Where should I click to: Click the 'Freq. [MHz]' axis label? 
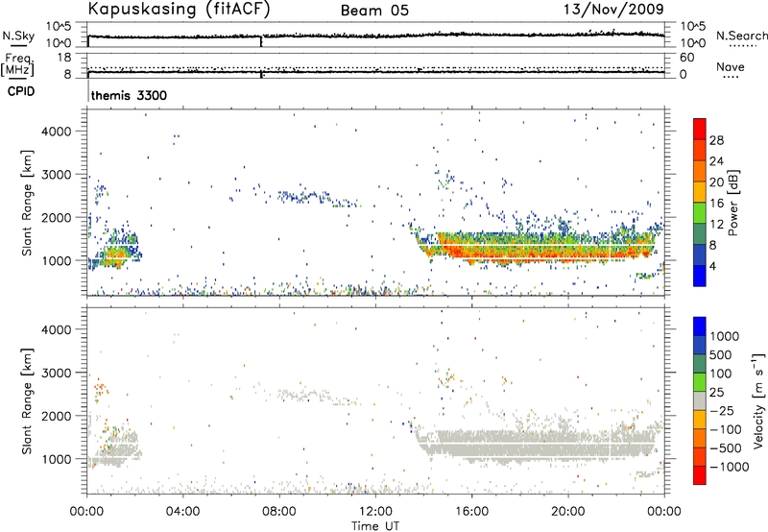point(17,64)
